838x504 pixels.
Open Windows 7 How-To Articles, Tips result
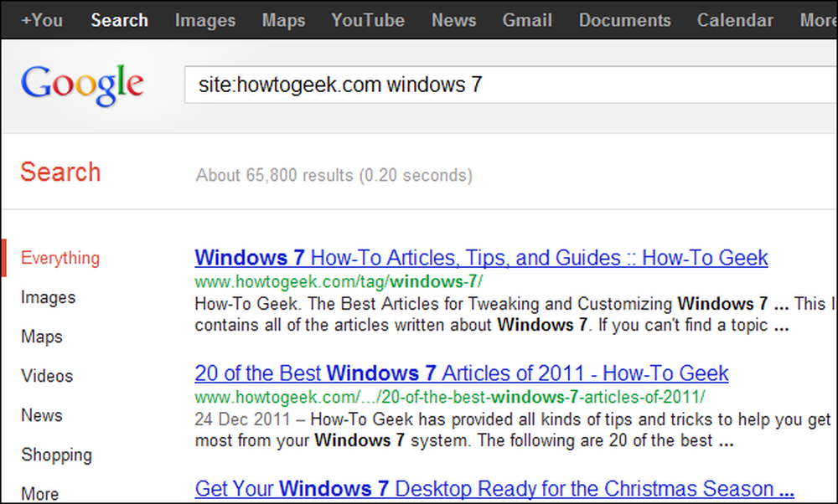482,258
